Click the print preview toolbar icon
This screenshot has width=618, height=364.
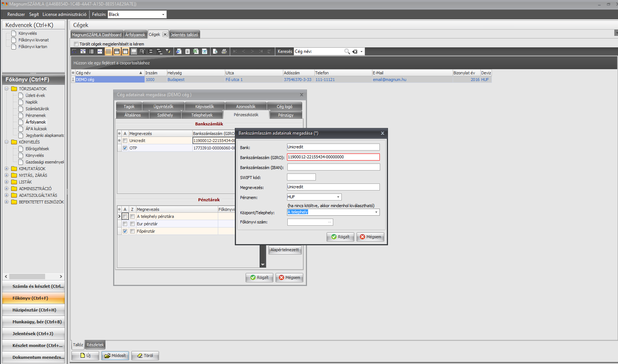tap(216, 51)
